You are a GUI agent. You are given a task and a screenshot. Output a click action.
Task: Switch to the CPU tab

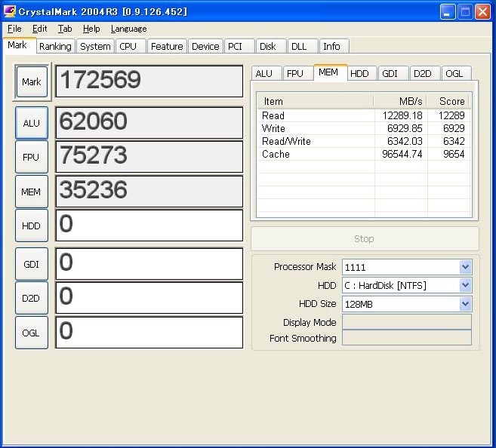tap(128, 46)
